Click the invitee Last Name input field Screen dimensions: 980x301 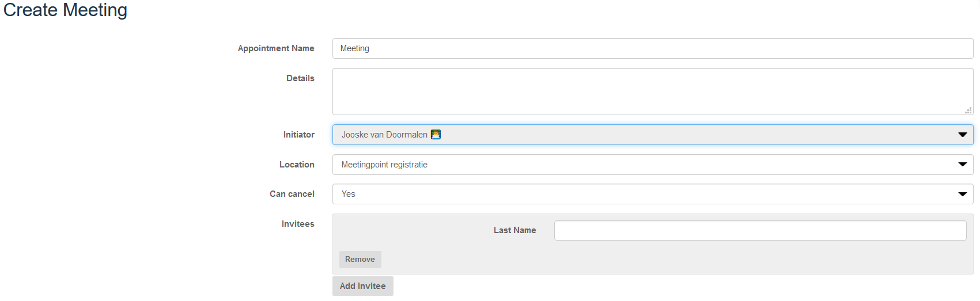[760, 230]
